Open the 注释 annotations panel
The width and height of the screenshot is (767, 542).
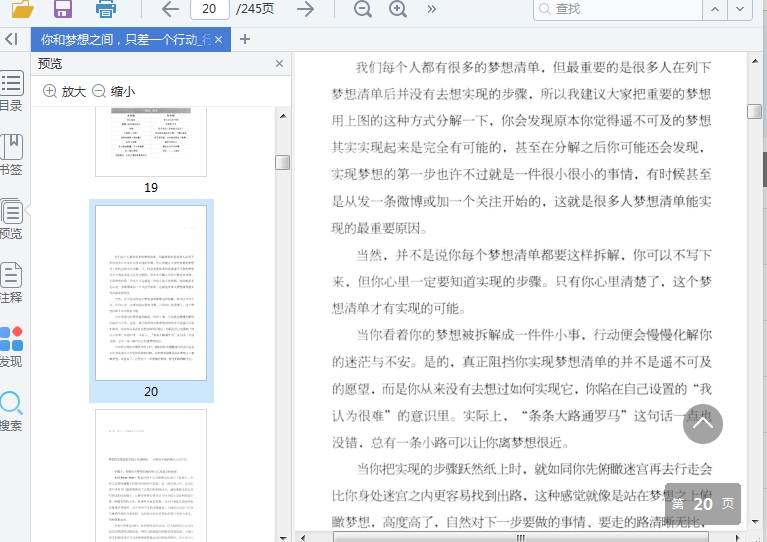tap(11, 283)
